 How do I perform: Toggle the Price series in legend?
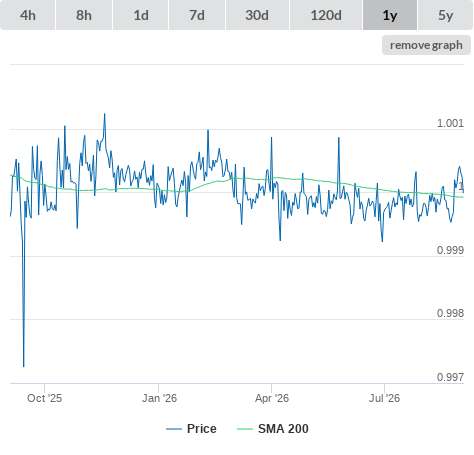click(x=191, y=429)
